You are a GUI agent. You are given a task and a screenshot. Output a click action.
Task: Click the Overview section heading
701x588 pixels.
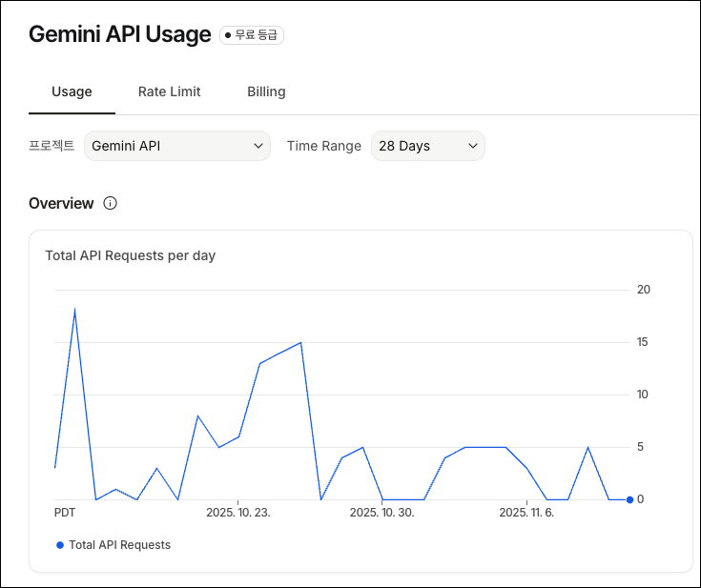coord(61,203)
